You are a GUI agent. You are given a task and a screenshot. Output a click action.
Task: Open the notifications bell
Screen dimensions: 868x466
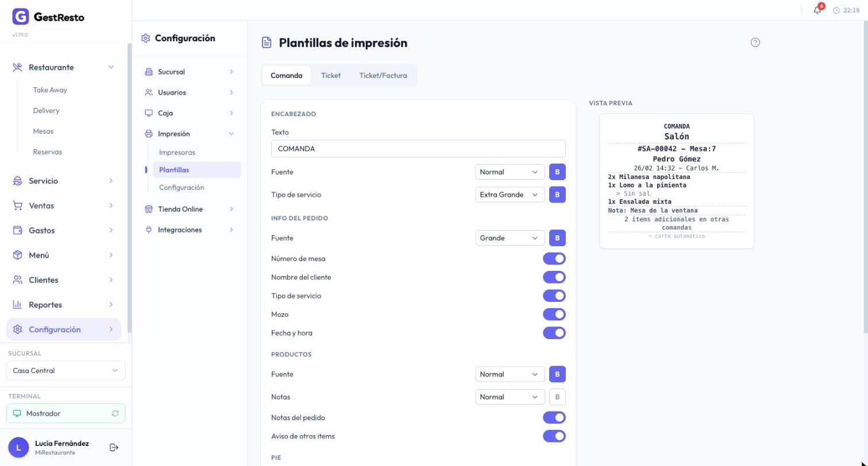pos(817,10)
